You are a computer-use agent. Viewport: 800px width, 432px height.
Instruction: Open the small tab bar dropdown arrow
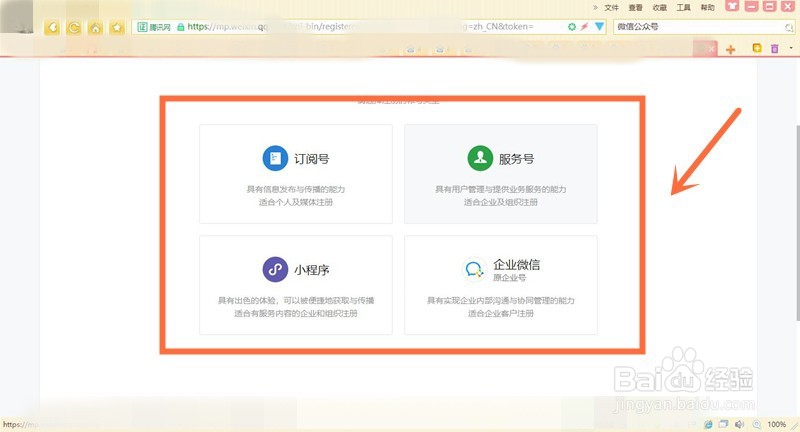click(791, 48)
